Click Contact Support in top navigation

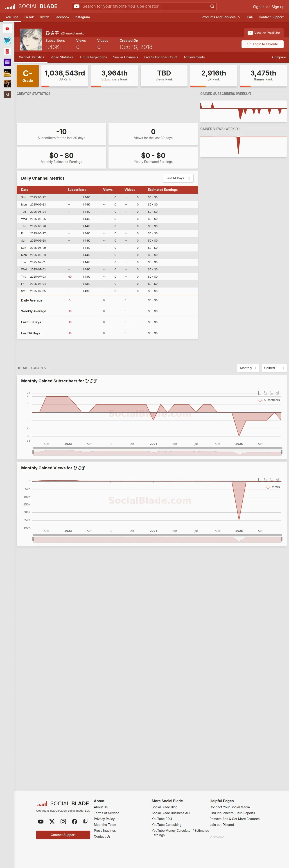[271, 17]
